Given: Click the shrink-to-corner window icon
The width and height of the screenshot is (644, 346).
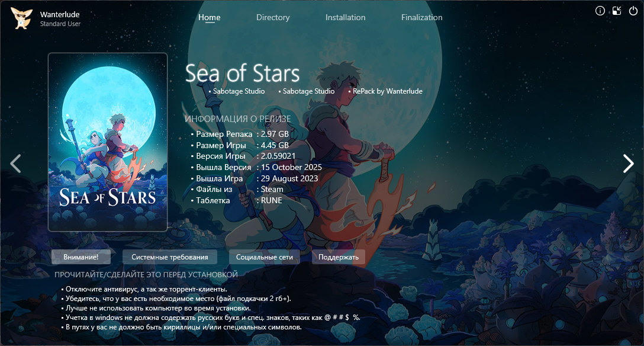Looking at the screenshot, I should (x=617, y=11).
